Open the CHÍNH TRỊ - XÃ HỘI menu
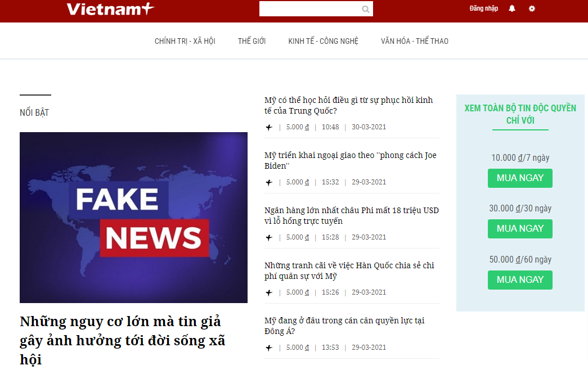The height and width of the screenshot is (370, 588). 185,41
